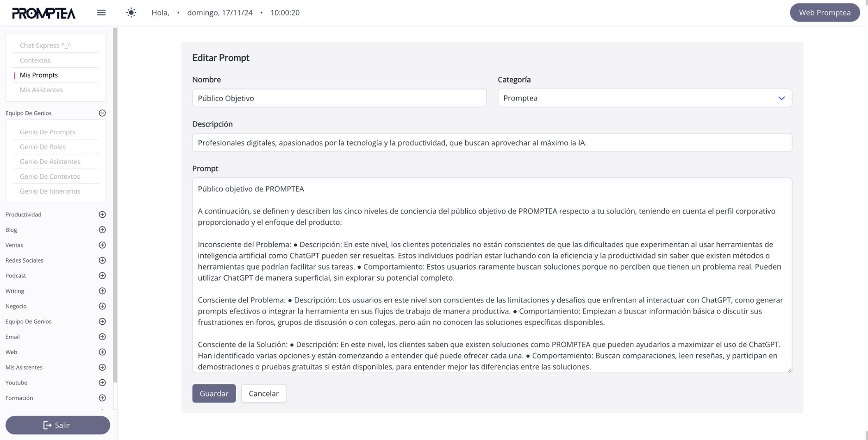Expand the lower Equipo De Genios plus icon
868x440 pixels.
[102, 321]
